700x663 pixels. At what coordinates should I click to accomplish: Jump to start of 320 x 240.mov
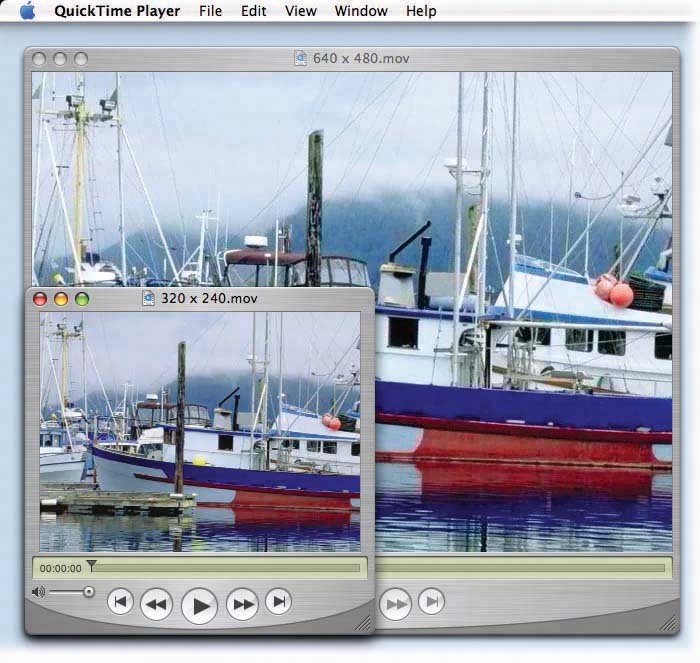(120, 601)
